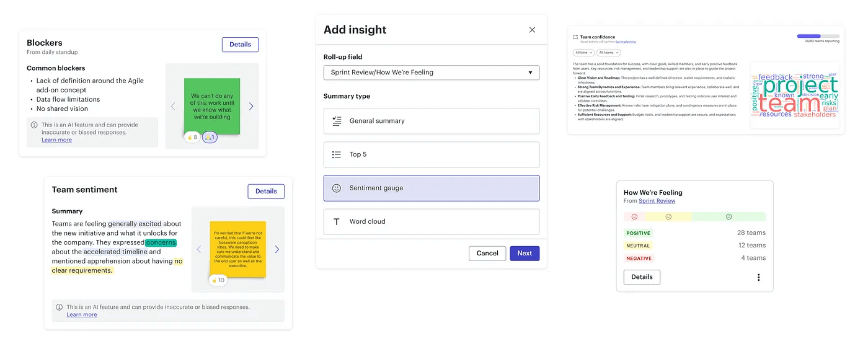Click info icon in Blockers AI notice
Screen dimensions: 868x341
coord(34,125)
